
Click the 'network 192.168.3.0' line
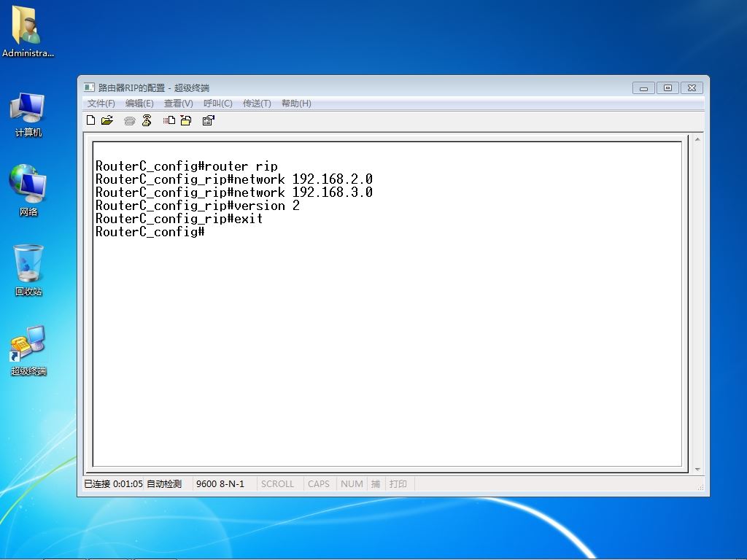(234, 192)
